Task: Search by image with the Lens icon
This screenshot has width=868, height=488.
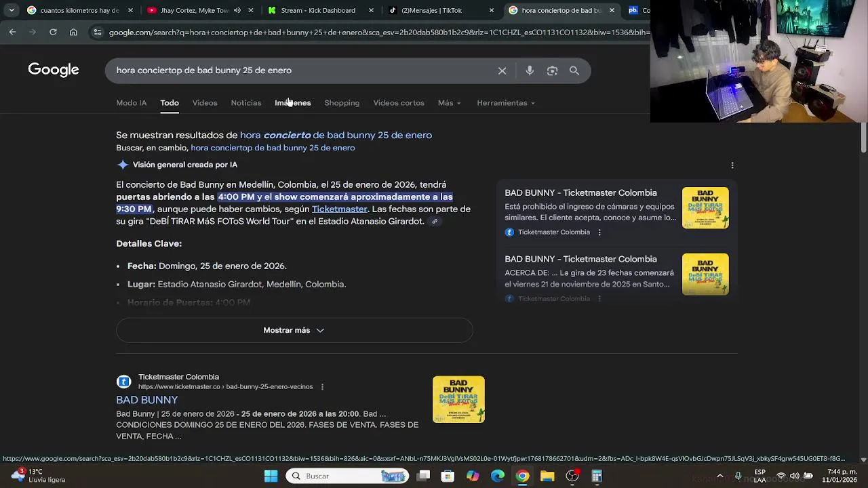Action: pos(552,70)
